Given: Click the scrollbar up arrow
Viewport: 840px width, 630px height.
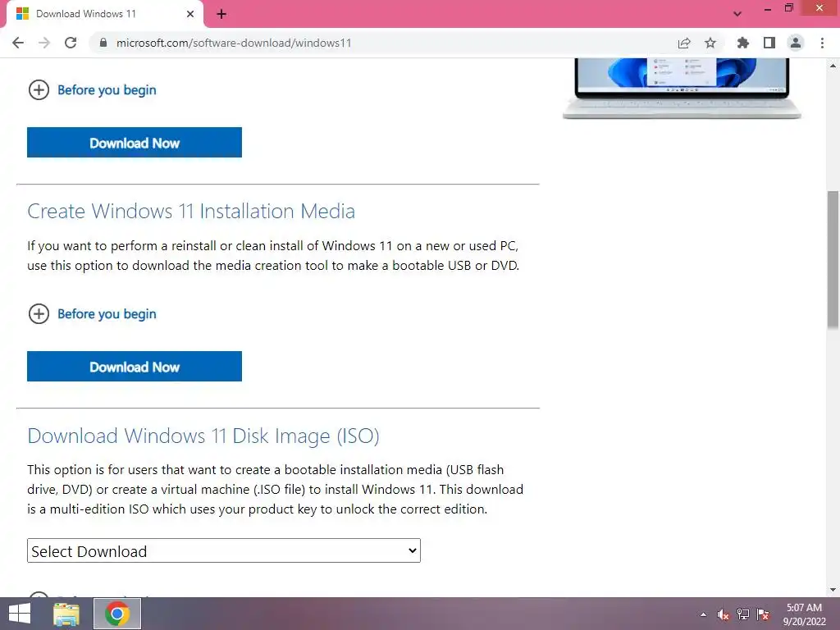Looking at the screenshot, I should point(833,66).
